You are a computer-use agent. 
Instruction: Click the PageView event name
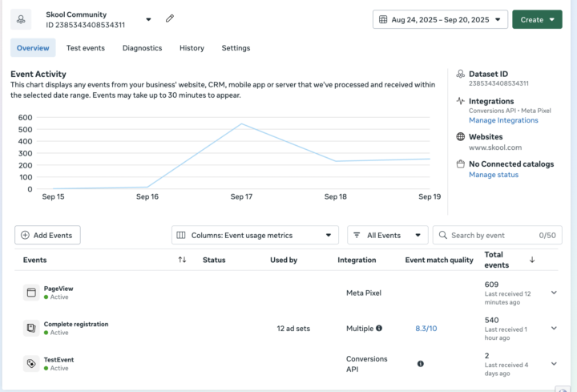[59, 289]
